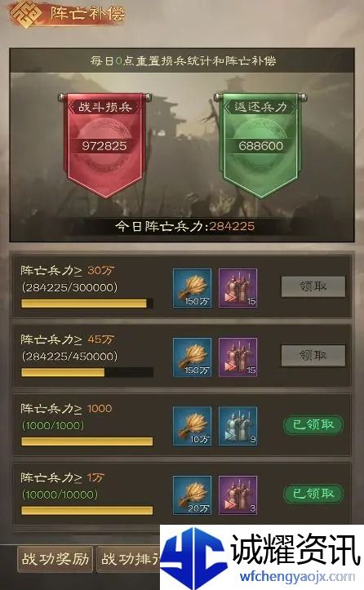Tap the purple soldier reward 3 icon

point(237,495)
